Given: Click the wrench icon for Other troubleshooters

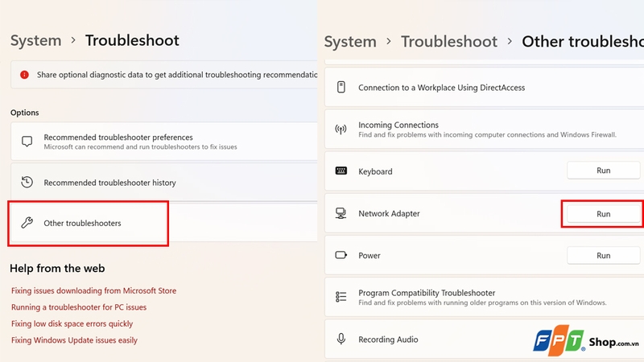Looking at the screenshot, I should pos(27,223).
